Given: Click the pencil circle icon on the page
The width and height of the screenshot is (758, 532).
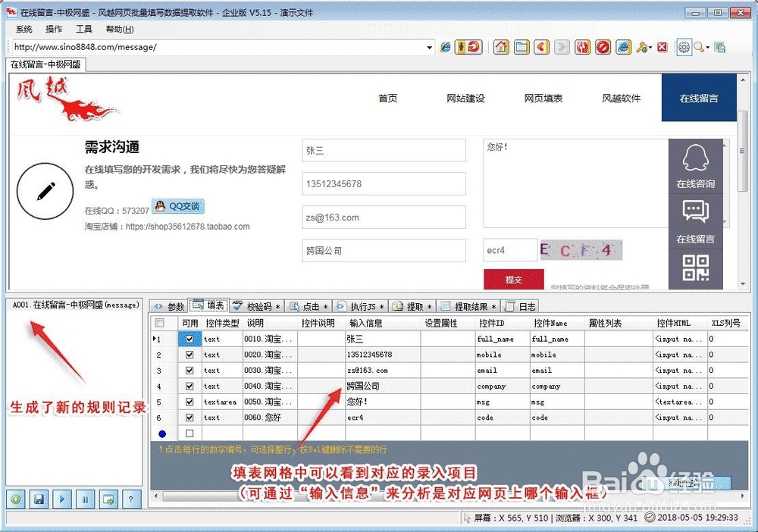Looking at the screenshot, I should (x=45, y=191).
